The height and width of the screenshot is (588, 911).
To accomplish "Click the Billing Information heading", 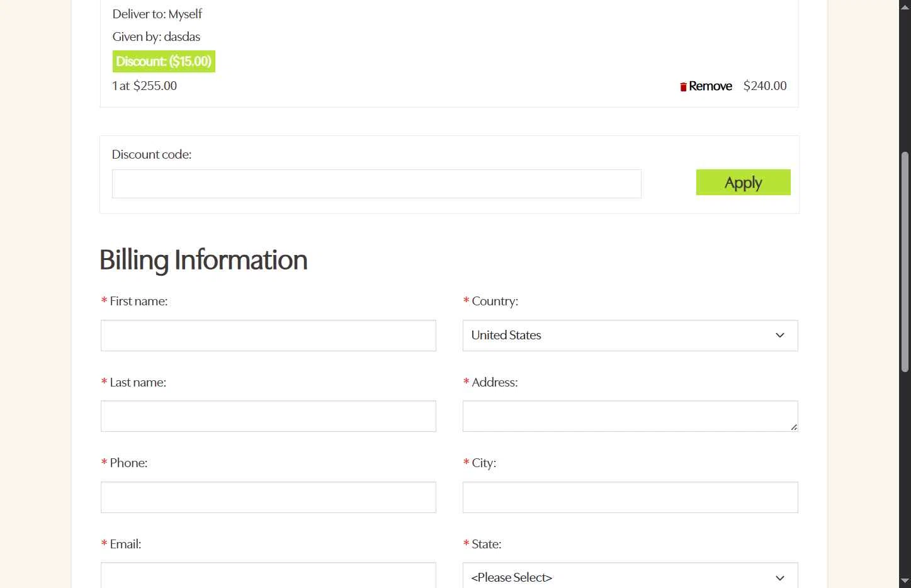I will 203,260.
